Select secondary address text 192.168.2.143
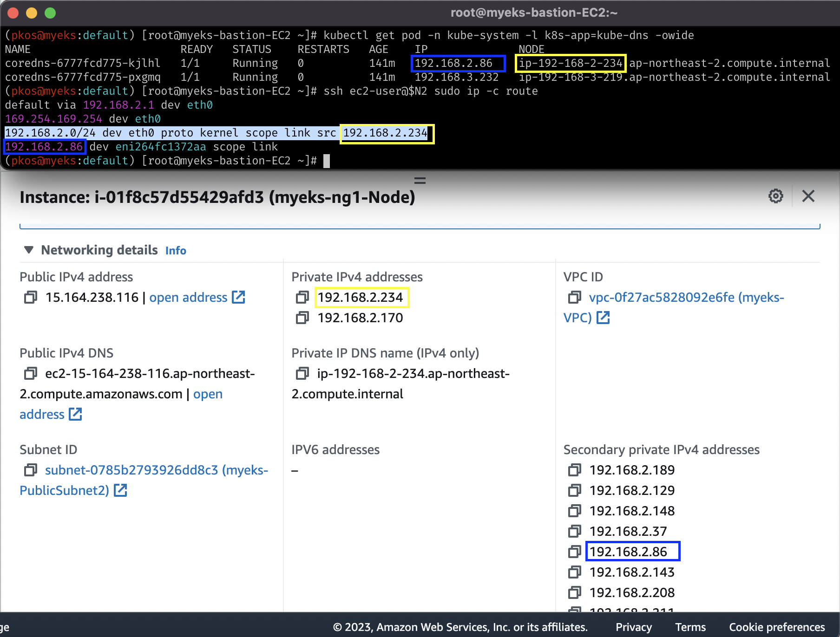Screen dimensions: 840x637 point(632,572)
